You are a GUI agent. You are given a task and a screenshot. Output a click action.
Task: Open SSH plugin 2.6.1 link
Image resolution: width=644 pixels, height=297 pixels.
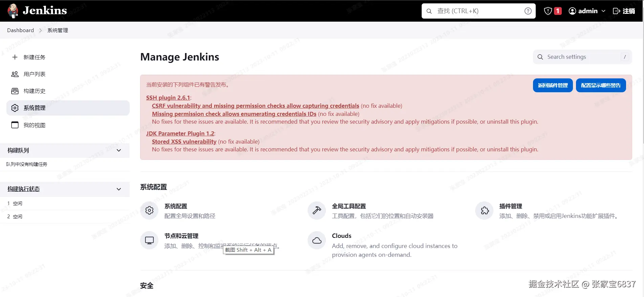[x=168, y=98]
